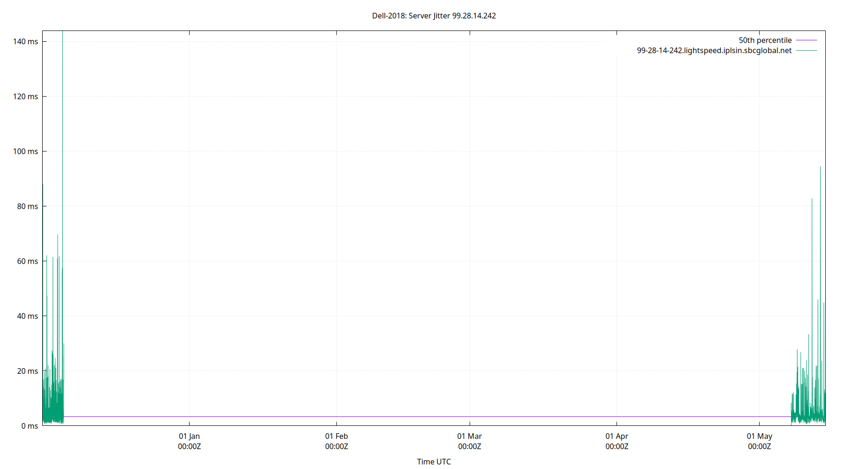Screen dimensions: 868x469
Task: Select the chart title Dell-2018 Server Jitter
Action: (x=434, y=15)
